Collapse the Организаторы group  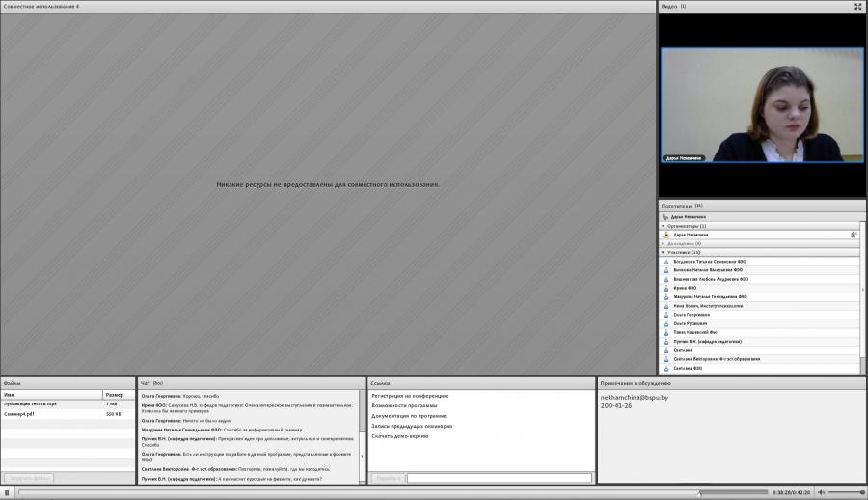[664, 226]
